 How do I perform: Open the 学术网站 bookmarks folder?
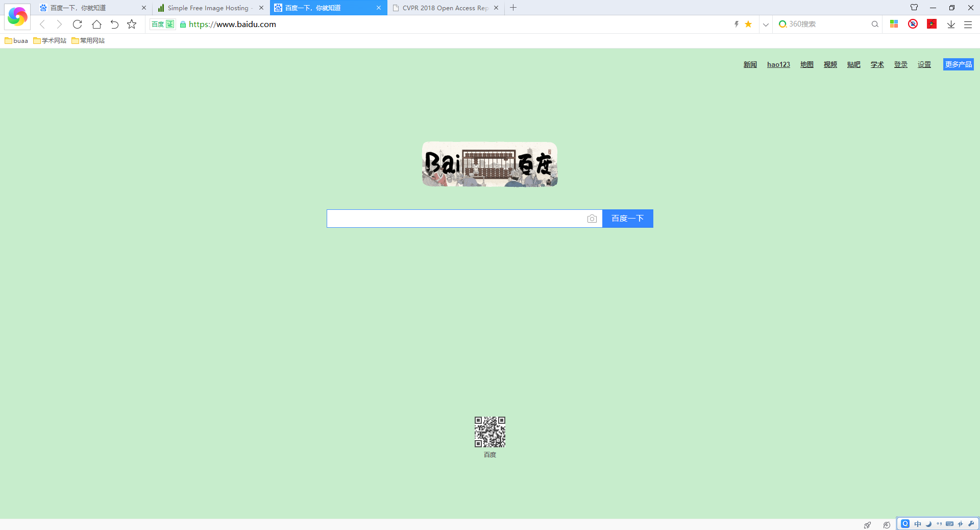click(50, 41)
